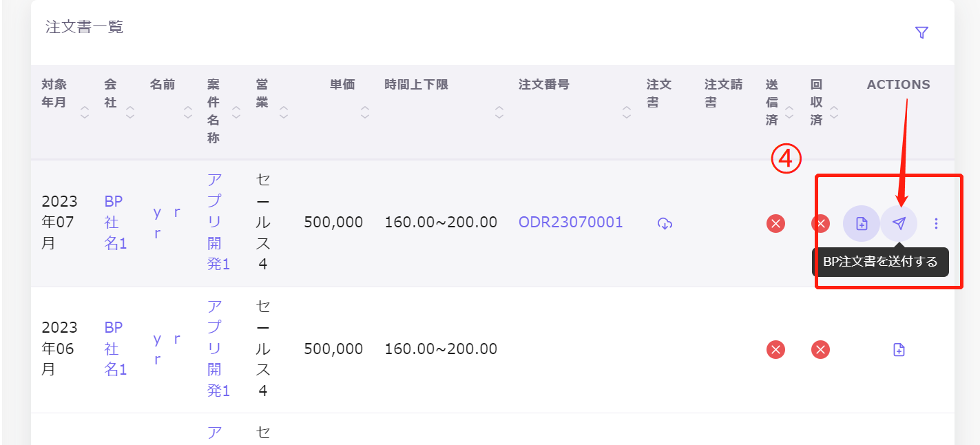Click red sent-status icon in 2023年06月 row
This screenshot has height=445, width=980.
click(x=776, y=350)
